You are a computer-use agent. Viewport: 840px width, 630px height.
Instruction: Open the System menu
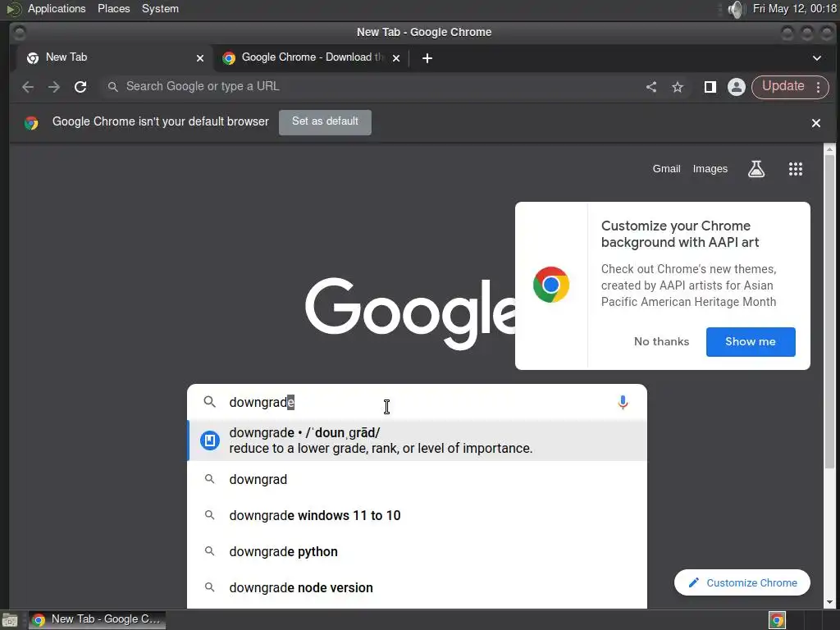(160, 9)
